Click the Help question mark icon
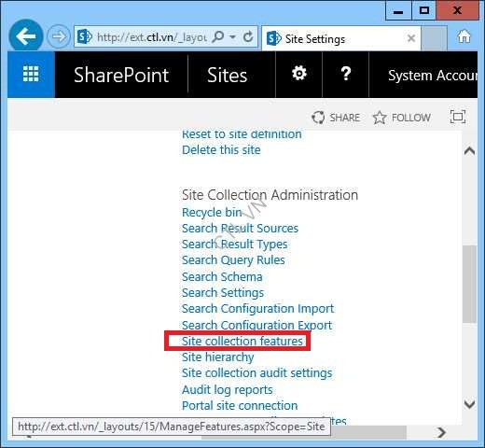The image size is (485, 448). tap(346, 74)
